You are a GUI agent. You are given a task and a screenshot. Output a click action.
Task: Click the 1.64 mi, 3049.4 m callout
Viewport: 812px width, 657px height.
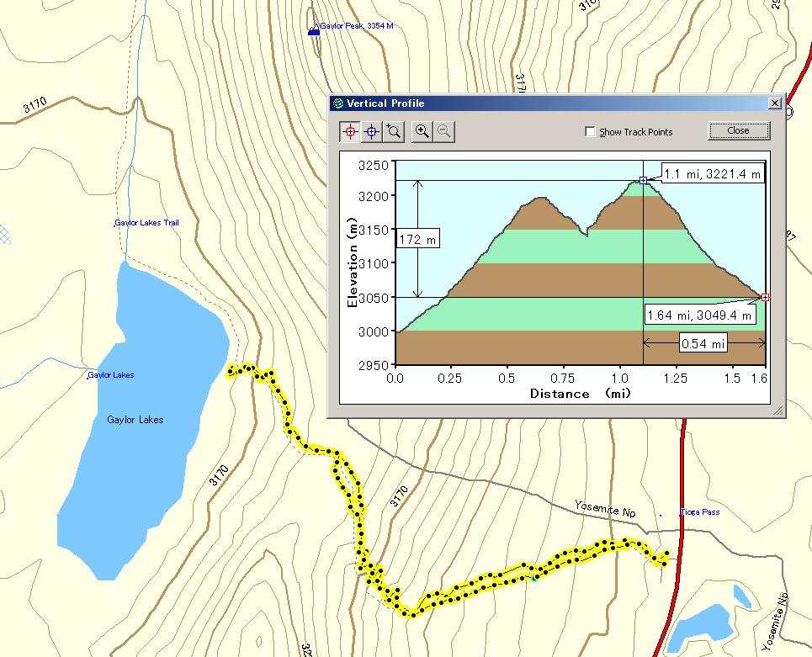tap(699, 315)
